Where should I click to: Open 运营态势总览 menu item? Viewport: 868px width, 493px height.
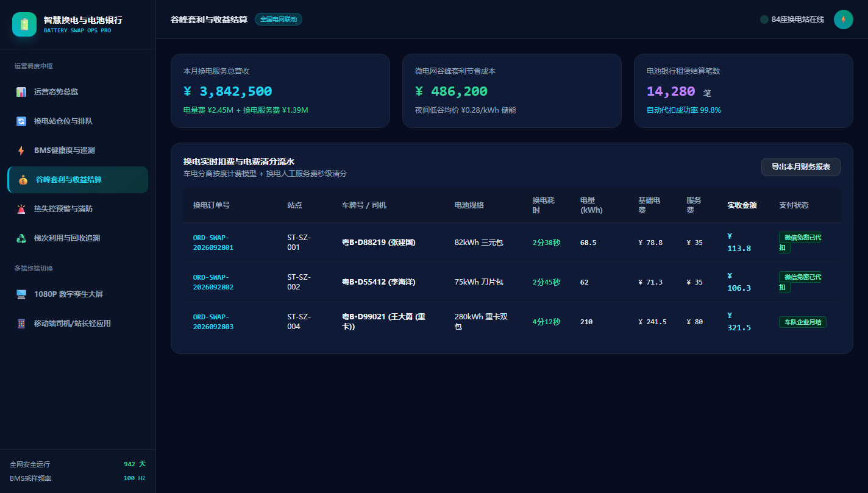coord(77,92)
